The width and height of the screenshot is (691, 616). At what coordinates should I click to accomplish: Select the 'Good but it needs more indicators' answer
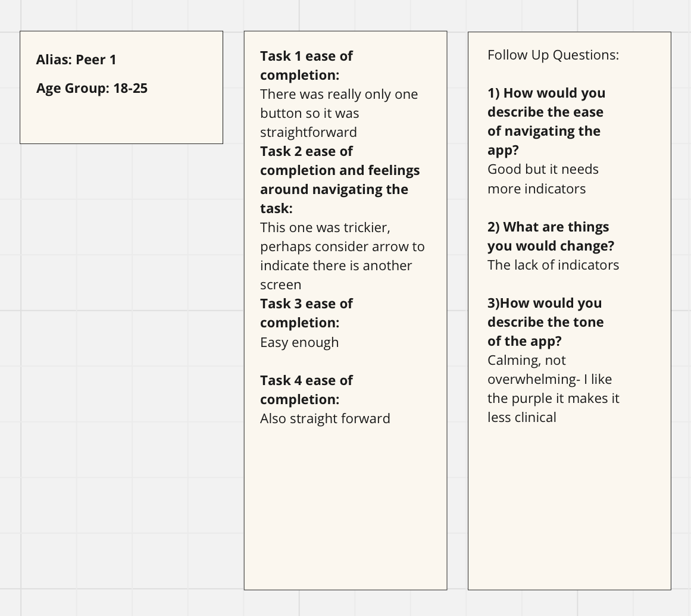[543, 179]
